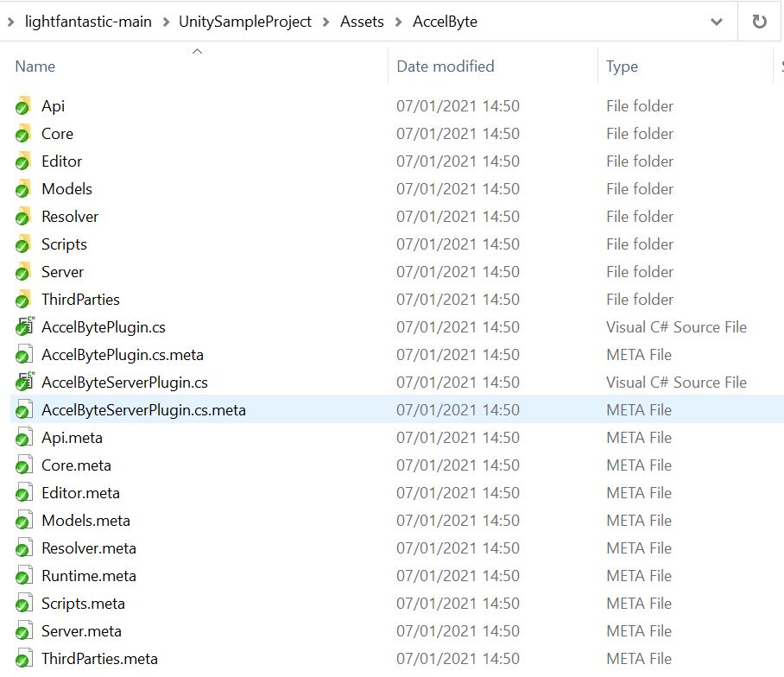Click the Server.meta file icon
784x677 pixels.
coord(23,631)
